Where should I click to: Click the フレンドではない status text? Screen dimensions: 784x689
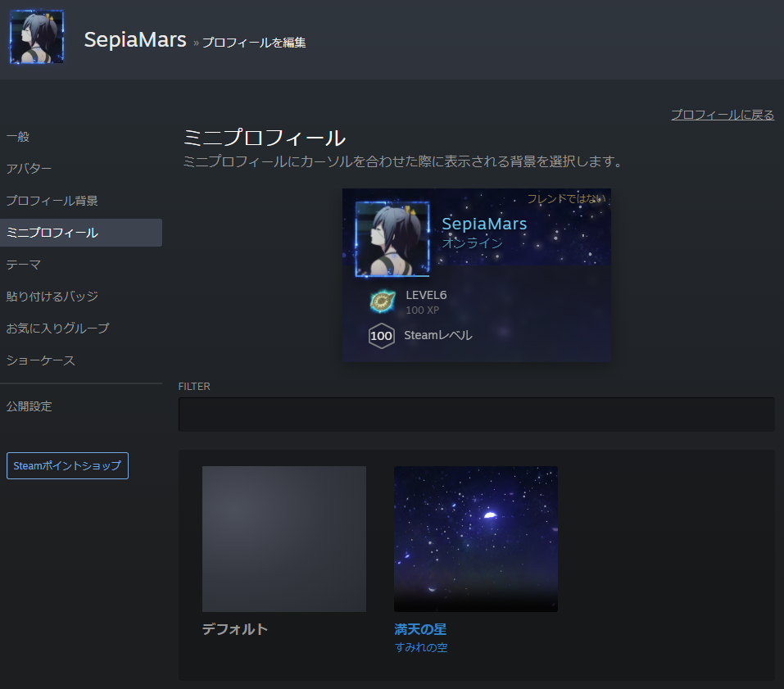[567, 198]
